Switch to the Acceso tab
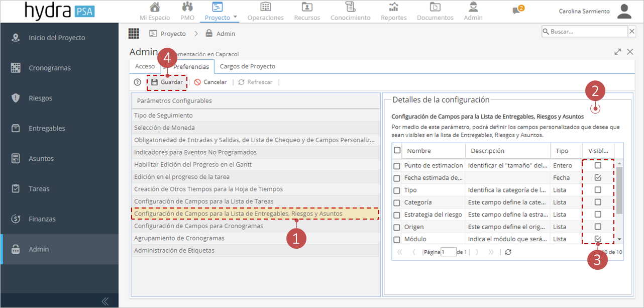Viewport: 644px width, 308px height. (x=145, y=66)
